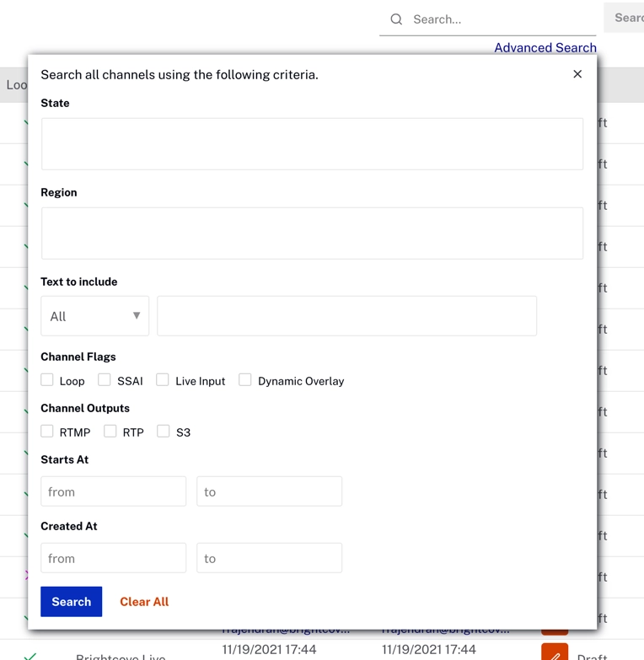Click the magnifier search icon
644x660 pixels.
pos(396,19)
